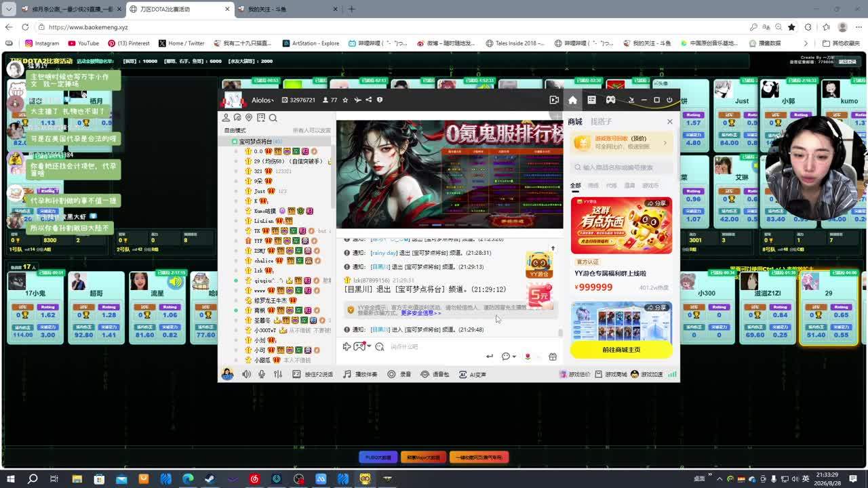Mute the YY speaker output
868x488 pixels.
point(246,374)
